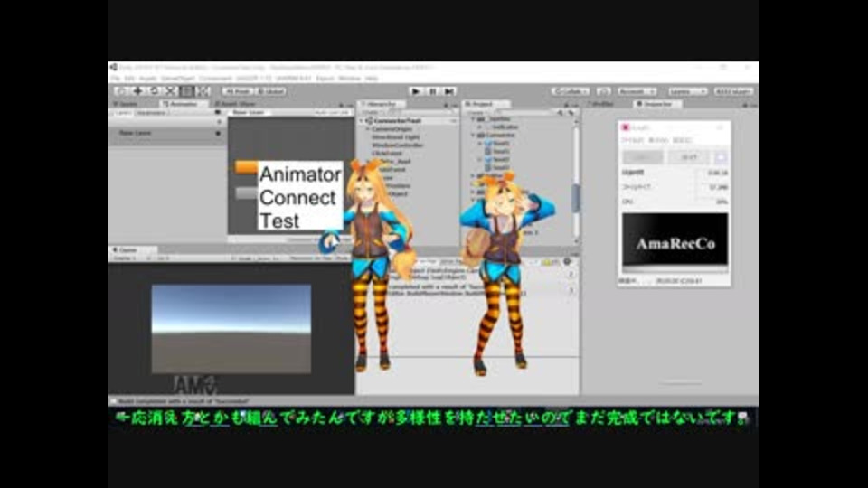This screenshot has height=488, width=868.
Task: Toggle the Auto Live Link button
Action: point(332,113)
